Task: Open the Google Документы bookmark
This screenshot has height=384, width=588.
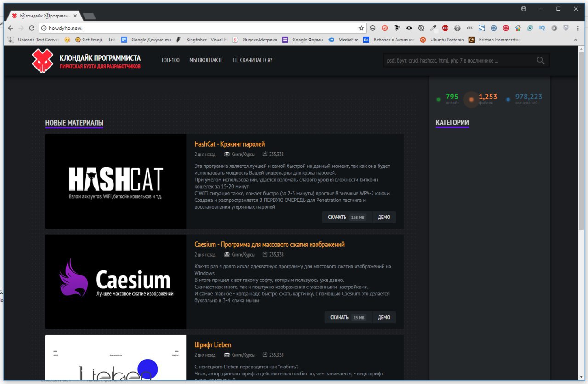Action: coord(146,40)
